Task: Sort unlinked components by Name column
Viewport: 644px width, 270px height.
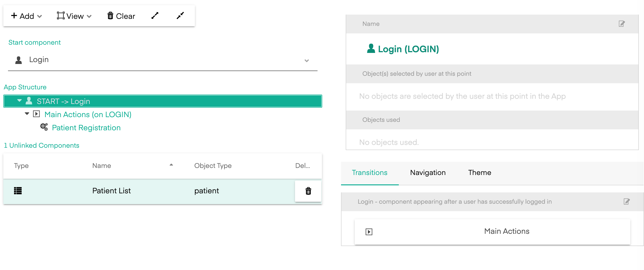Action: [x=101, y=166]
